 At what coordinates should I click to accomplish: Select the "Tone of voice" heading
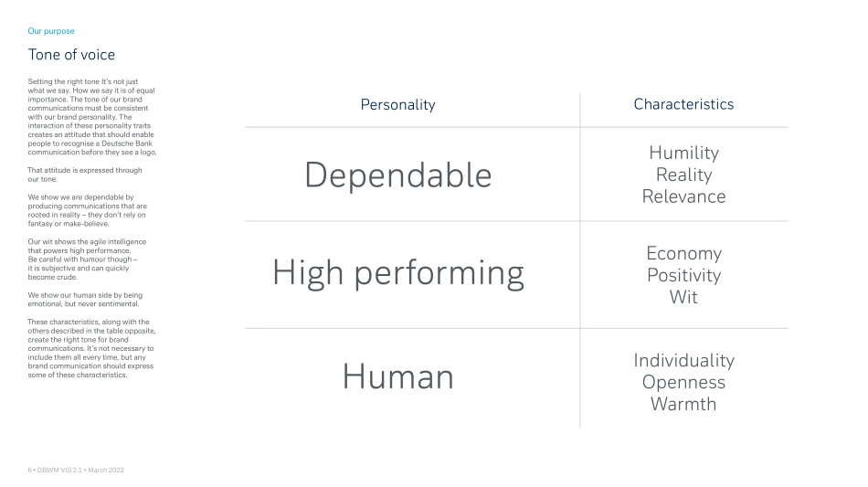[x=71, y=55]
